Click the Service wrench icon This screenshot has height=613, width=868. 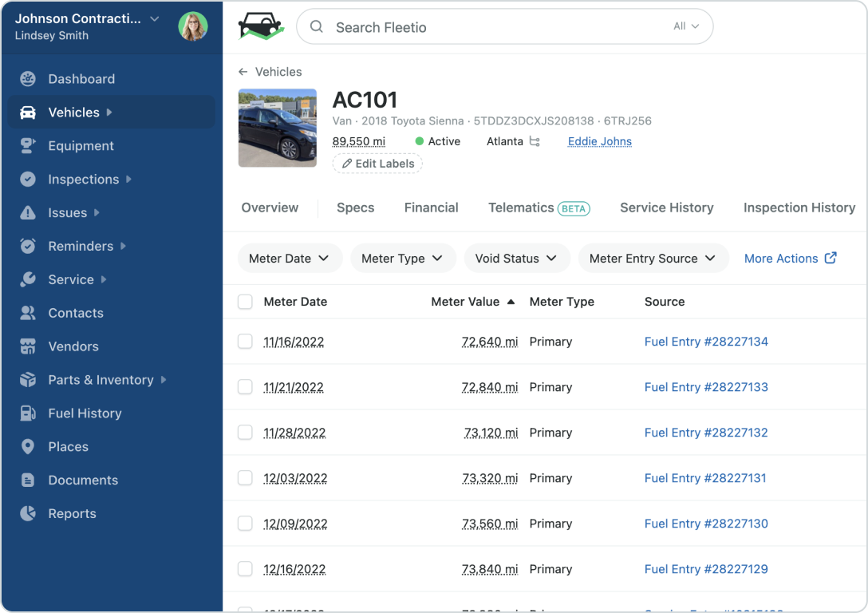(28, 279)
